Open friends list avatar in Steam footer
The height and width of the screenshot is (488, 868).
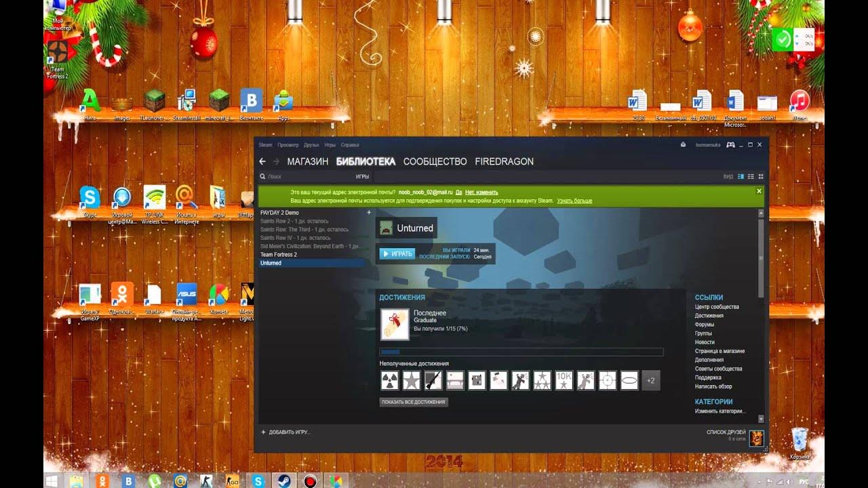tap(756, 438)
